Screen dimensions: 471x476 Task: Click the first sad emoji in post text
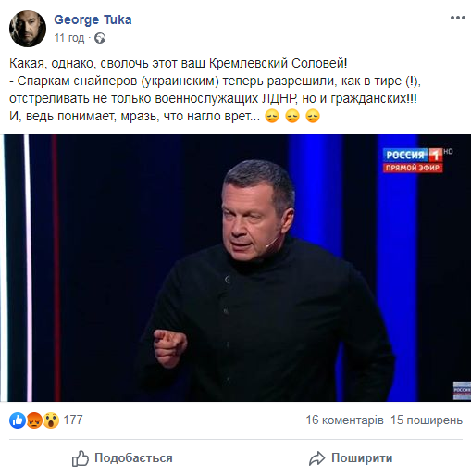point(272,116)
